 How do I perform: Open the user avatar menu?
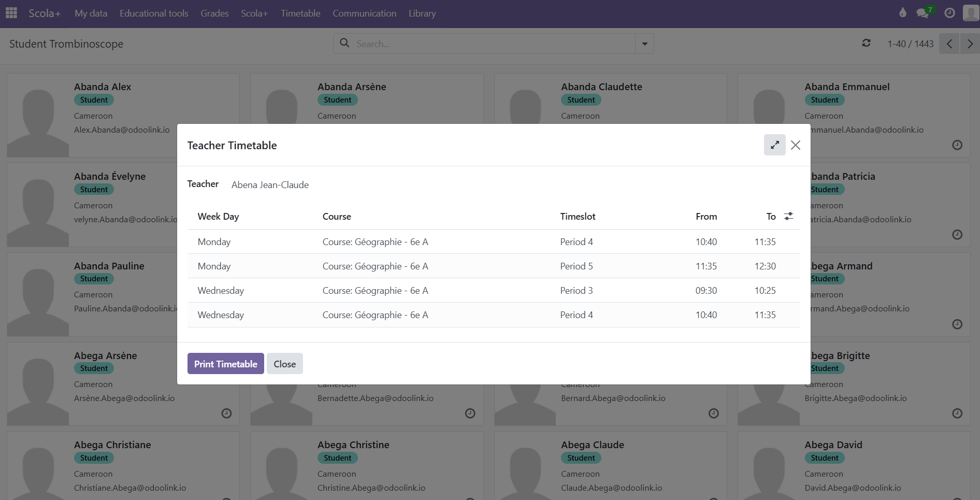971,13
